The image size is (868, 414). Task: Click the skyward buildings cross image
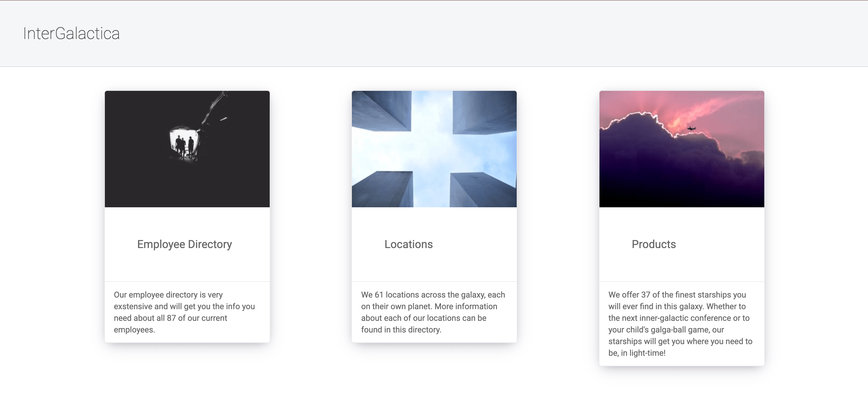click(434, 148)
